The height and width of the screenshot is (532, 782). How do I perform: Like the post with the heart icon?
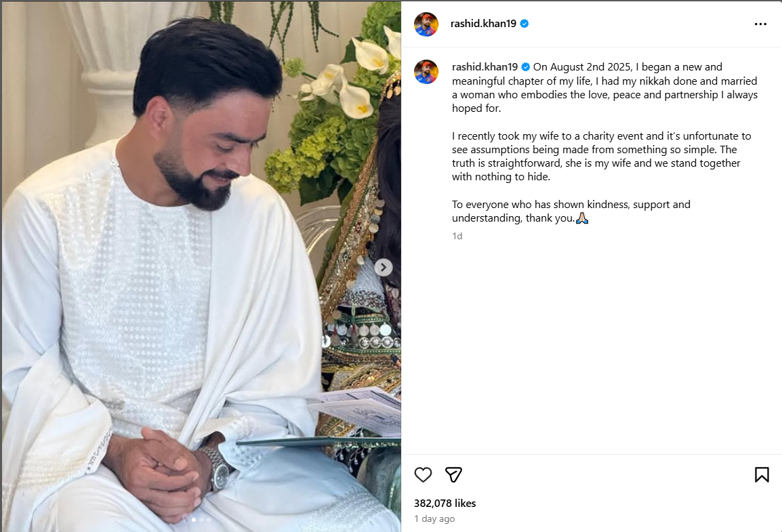click(x=423, y=474)
